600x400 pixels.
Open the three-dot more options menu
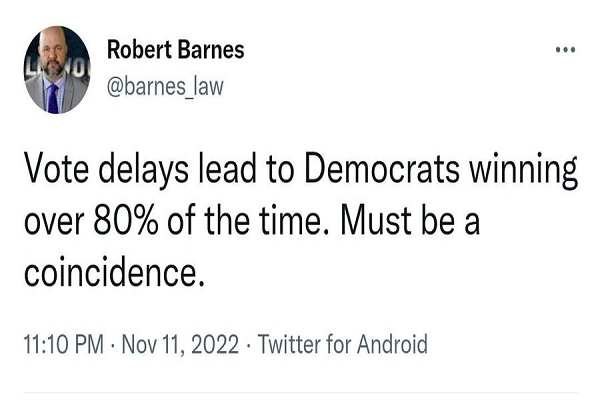coord(566,51)
